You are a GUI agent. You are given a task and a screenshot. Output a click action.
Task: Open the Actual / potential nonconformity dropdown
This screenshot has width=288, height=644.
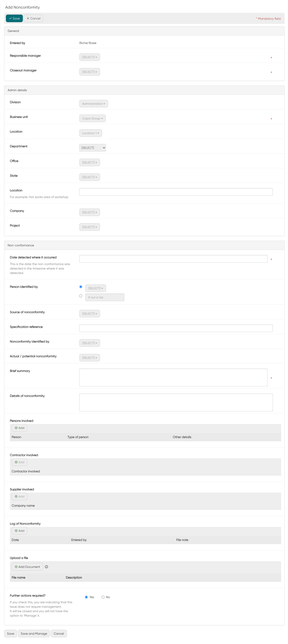coord(89,357)
